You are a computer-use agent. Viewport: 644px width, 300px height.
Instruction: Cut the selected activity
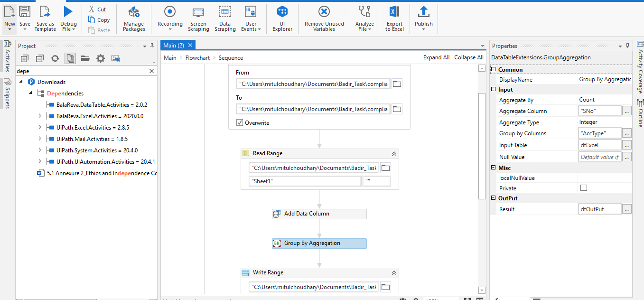point(98,9)
